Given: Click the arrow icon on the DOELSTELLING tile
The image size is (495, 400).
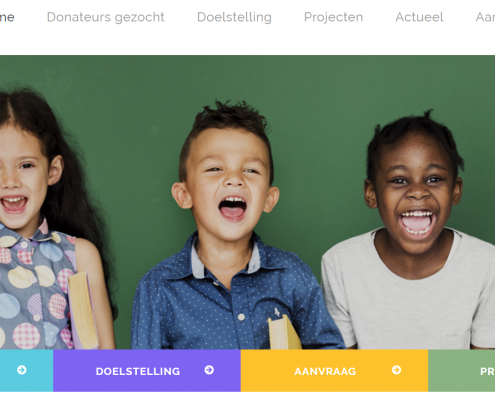Looking at the screenshot, I should click(209, 370).
